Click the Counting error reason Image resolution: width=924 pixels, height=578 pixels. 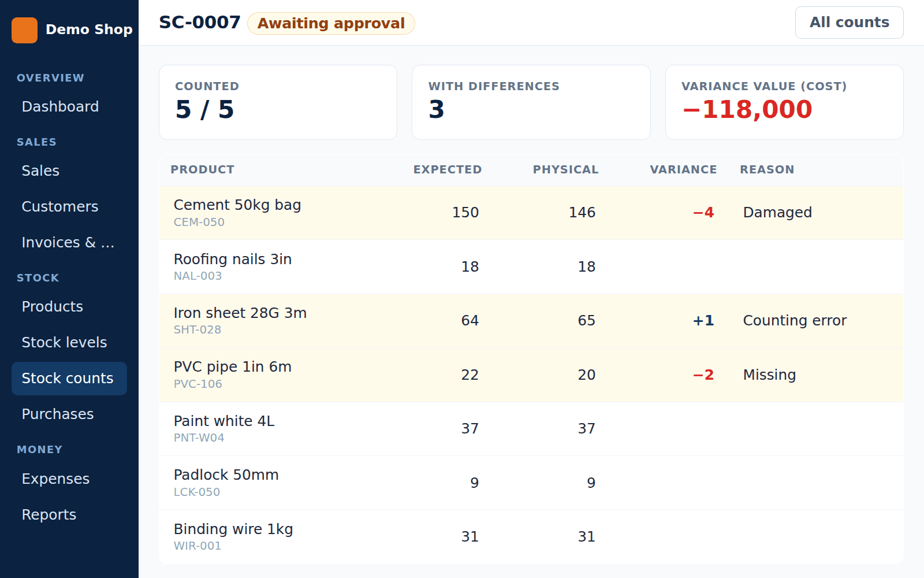pyautogui.click(x=795, y=320)
